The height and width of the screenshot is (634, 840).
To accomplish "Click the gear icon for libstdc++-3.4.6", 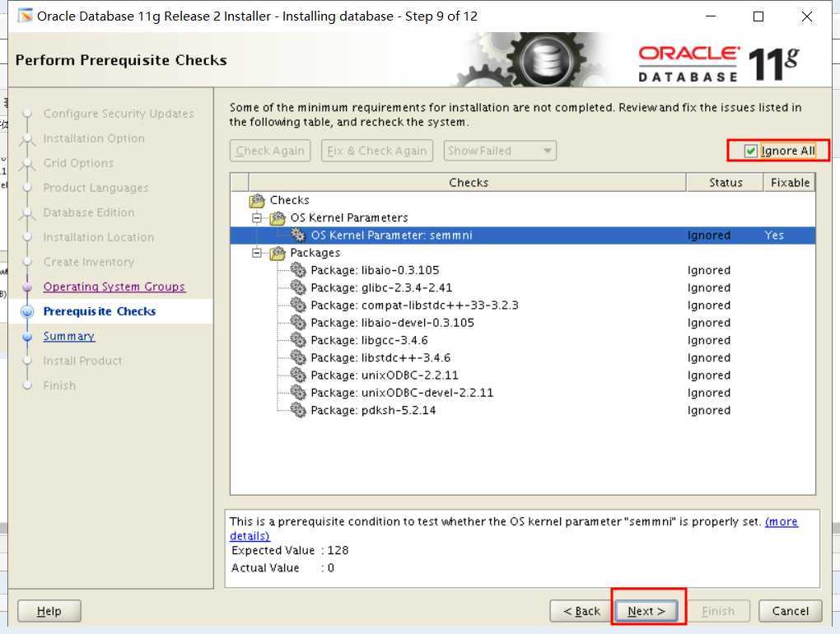I will [x=298, y=357].
